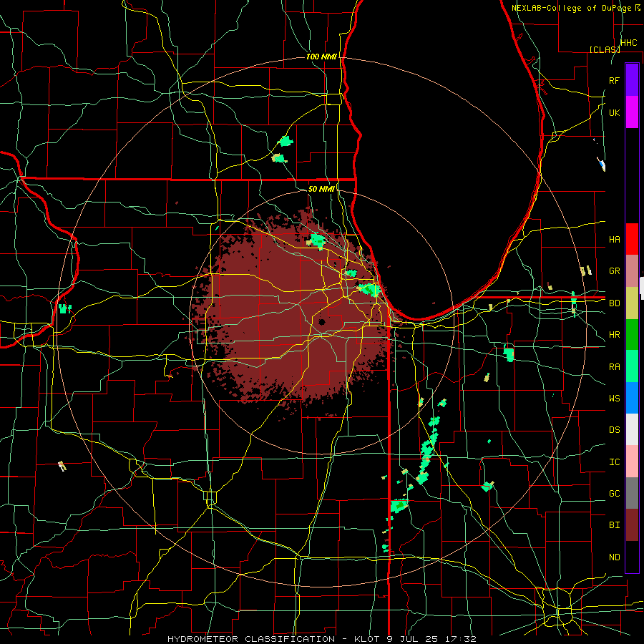Click the HR legend label

point(614,335)
